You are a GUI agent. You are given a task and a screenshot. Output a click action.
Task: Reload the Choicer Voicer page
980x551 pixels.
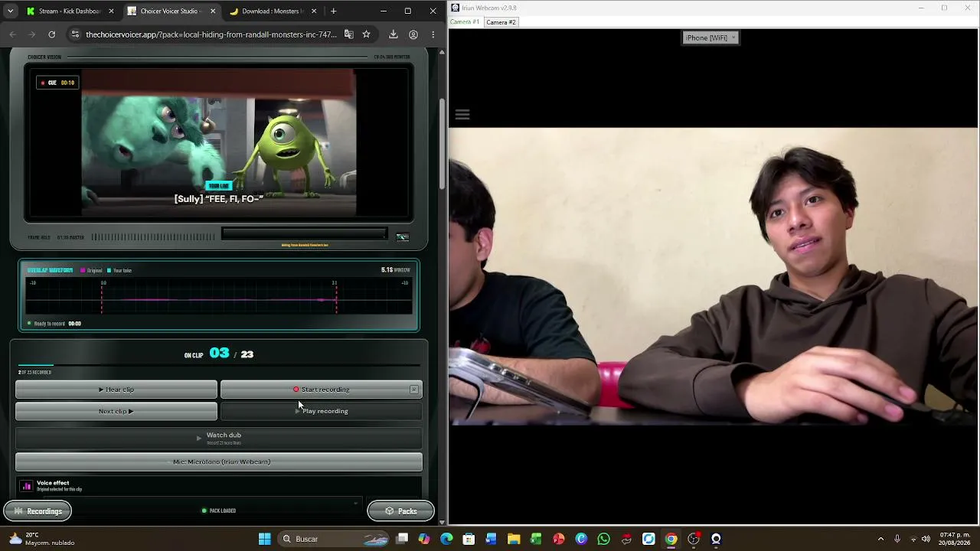tap(51, 34)
